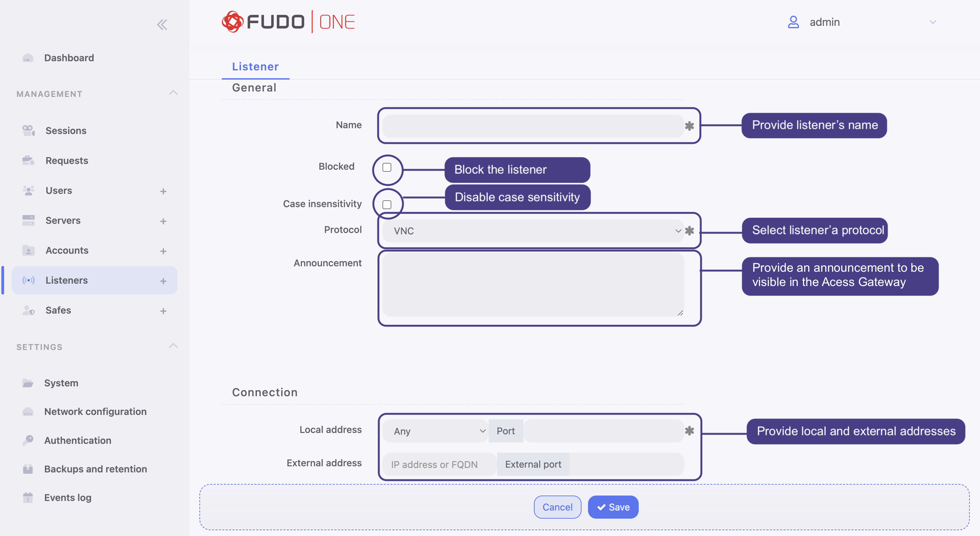Viewport: 980px width, 536px height.
Task: Click the Dashboard sidebar icon
Action: point(28,57)
